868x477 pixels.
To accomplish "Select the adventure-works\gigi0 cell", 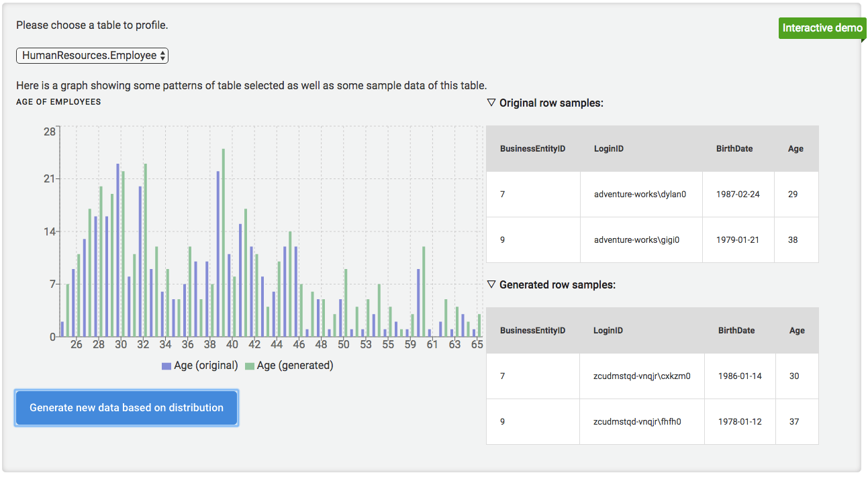I will point(641,240).
